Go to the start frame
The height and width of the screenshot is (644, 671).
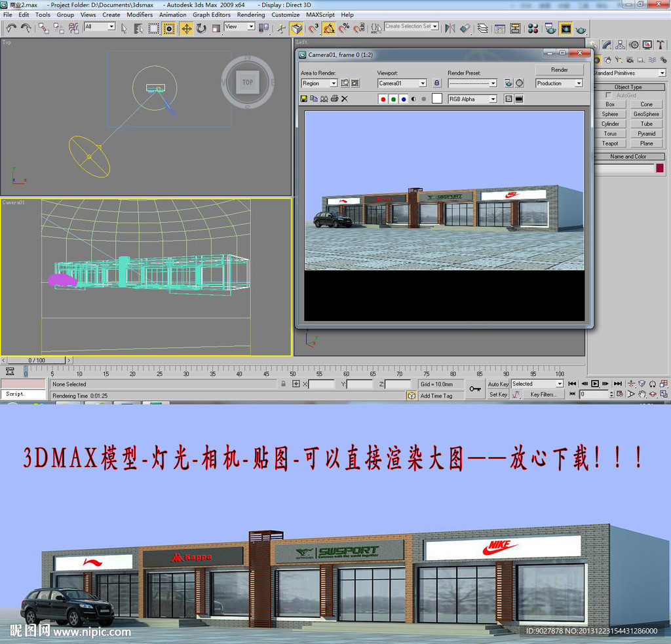[x=572, y=384]
